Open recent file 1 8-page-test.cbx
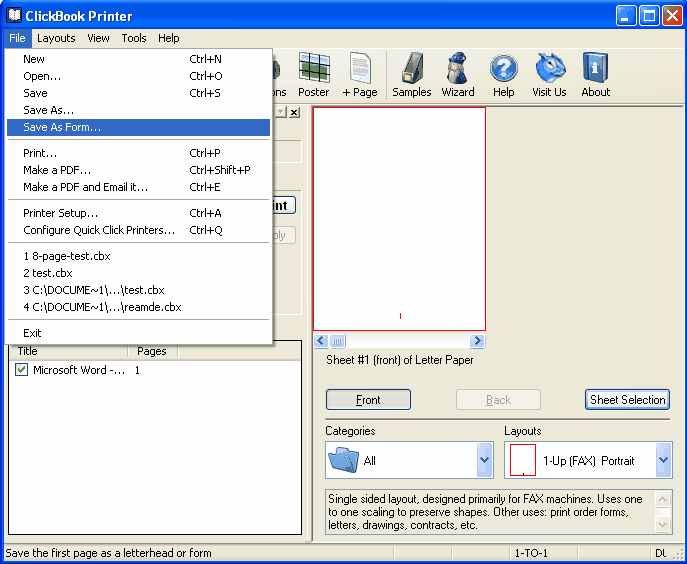Image resolution: width=687 pixels, height=564 pixels. 138,256
